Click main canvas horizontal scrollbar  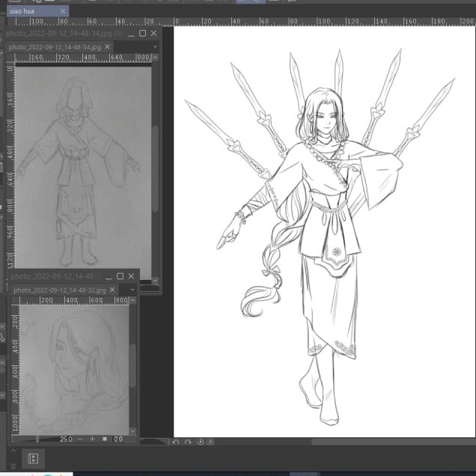tap(394, 442)
